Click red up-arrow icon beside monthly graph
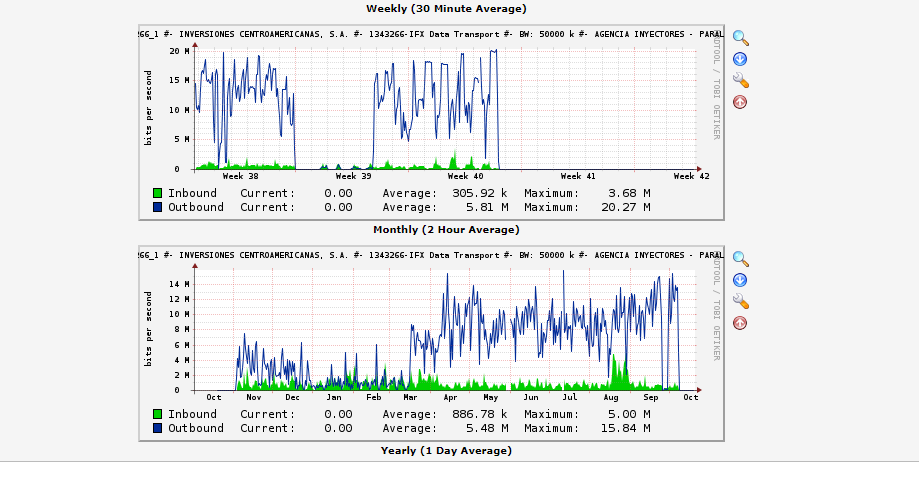This screenshot has width=919, height=480. [x=740, y=323]
